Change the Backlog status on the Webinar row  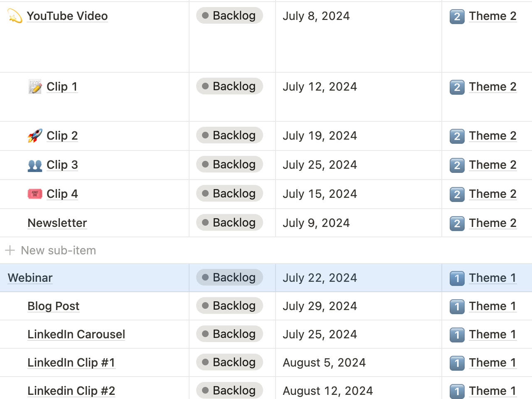coord(229,278)
